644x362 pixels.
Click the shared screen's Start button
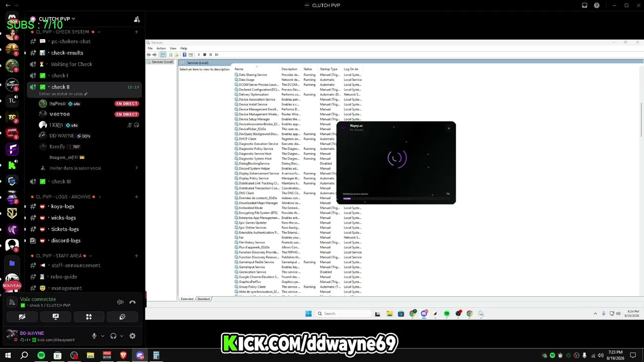pos(308,313)
